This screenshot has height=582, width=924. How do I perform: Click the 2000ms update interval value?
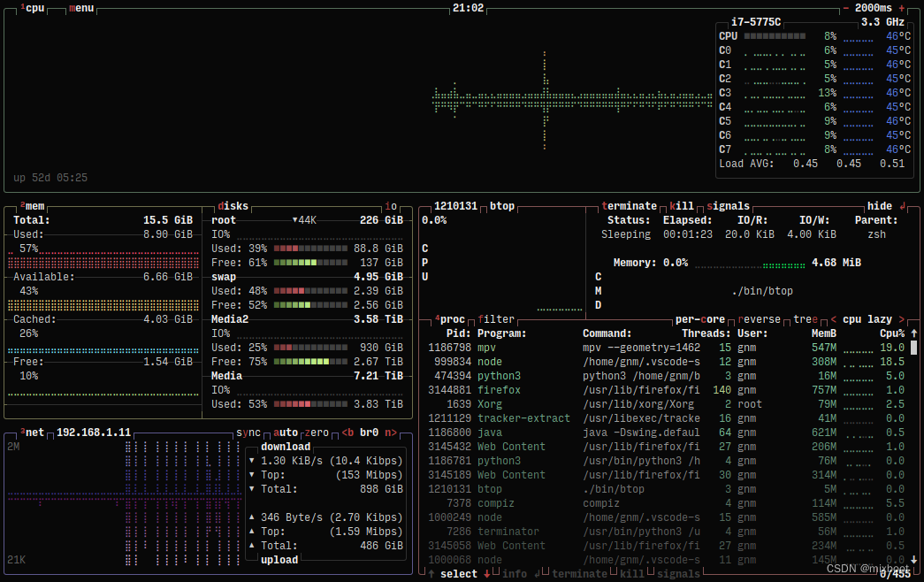tap(874, 8)
